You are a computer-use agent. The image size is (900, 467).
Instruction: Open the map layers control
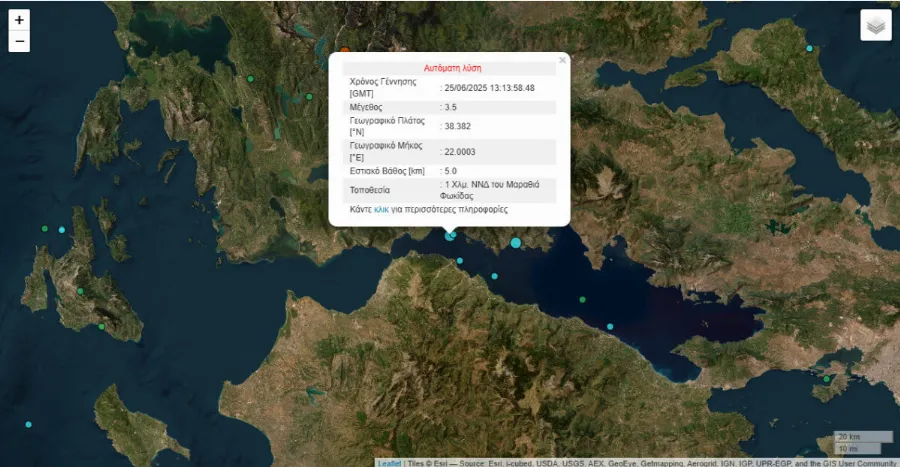875,26
